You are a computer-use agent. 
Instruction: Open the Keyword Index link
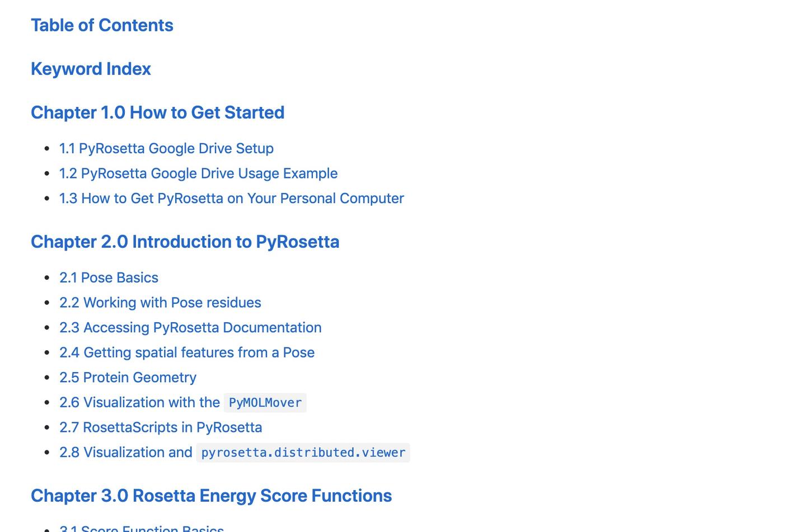(x=91, y=69)
